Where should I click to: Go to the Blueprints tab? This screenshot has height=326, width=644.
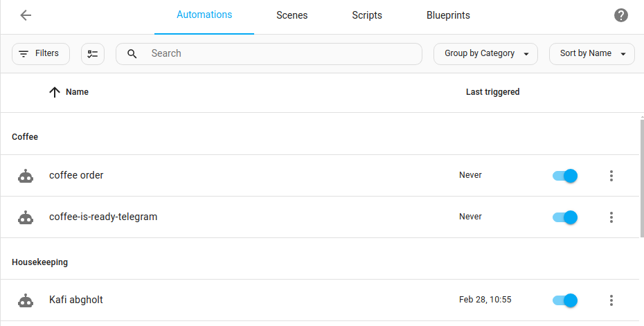(x=448, y=15)
